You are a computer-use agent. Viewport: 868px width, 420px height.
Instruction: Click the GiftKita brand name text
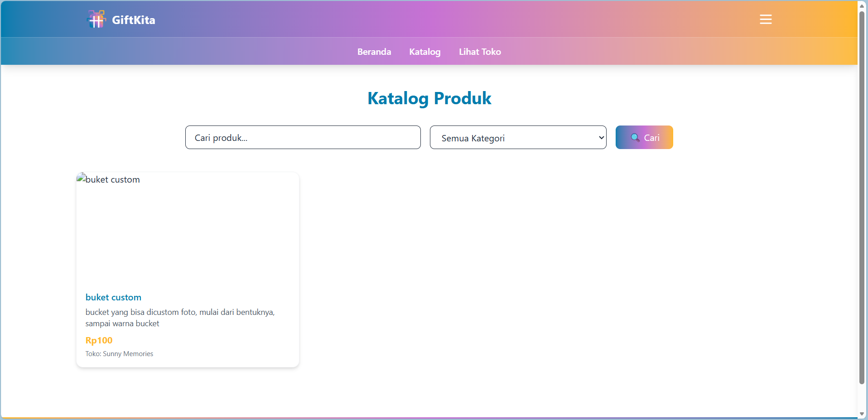point(133,20)
